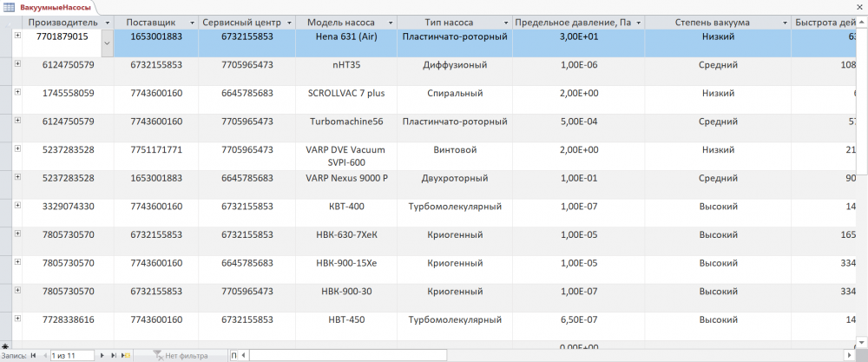Go to previous record navigation icon
868x362 pixels.
tap(44, 356)
